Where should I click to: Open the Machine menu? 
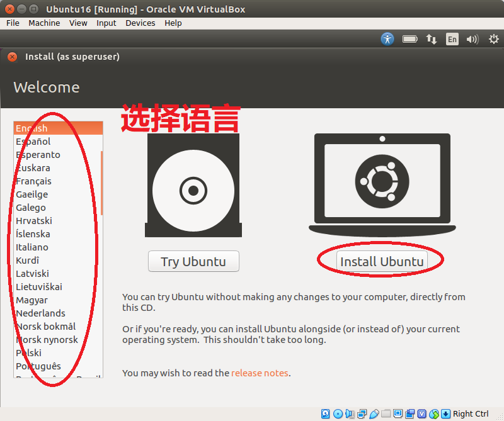[x=44, y=23]
